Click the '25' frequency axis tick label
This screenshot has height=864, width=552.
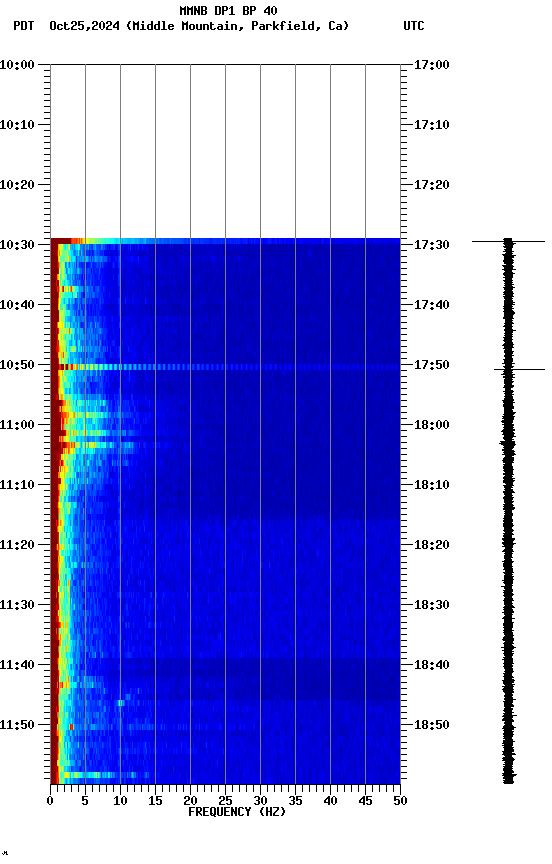click(225, 802)
